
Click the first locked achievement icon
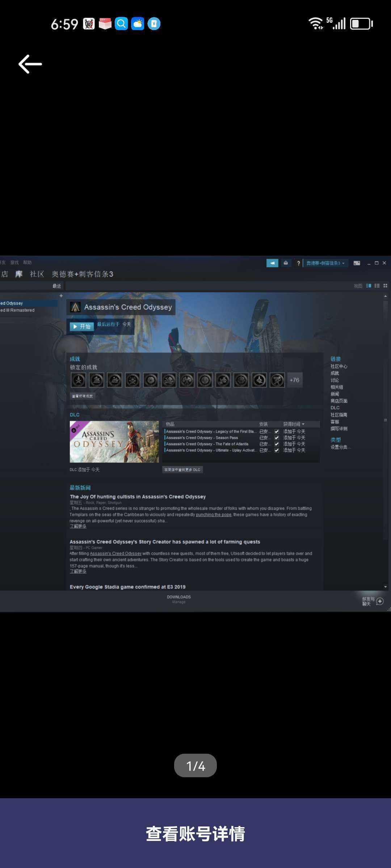pyautogui.click(x=79, y=380)
